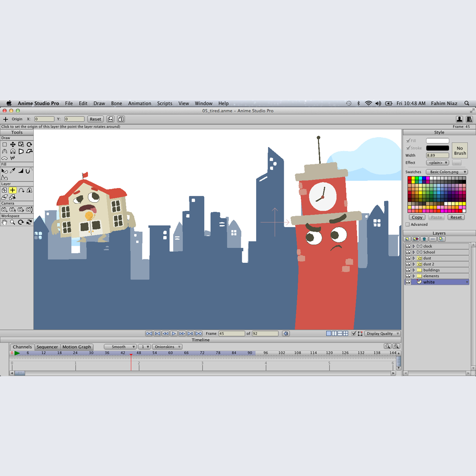This screenshot has width=476, height=476.
Task: Zoom in the timeline view
Action: tap(396, 346)
